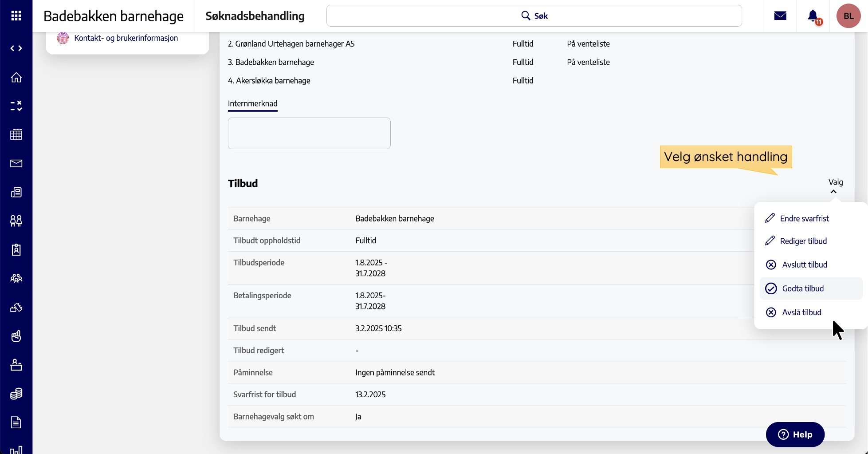Open the children icon in sidebar
868x454 pixels.
click(x=16, y=221)
